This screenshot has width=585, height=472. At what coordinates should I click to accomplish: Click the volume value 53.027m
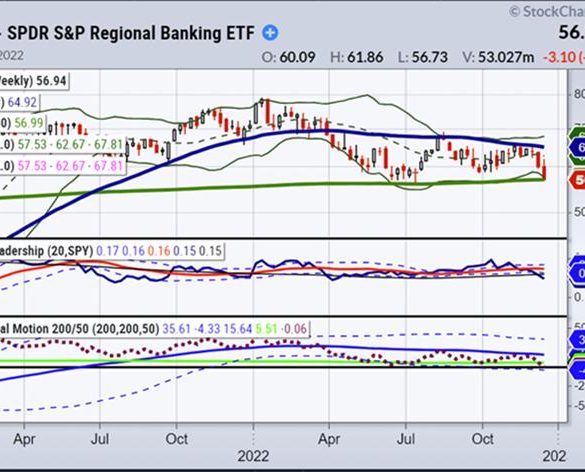coord(506,57)
